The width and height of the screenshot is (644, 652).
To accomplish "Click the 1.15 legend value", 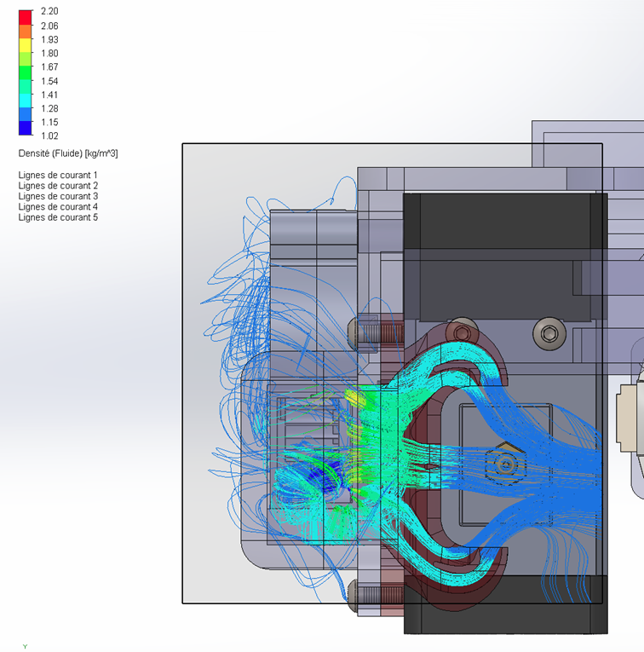I will [x=49, y=122].
